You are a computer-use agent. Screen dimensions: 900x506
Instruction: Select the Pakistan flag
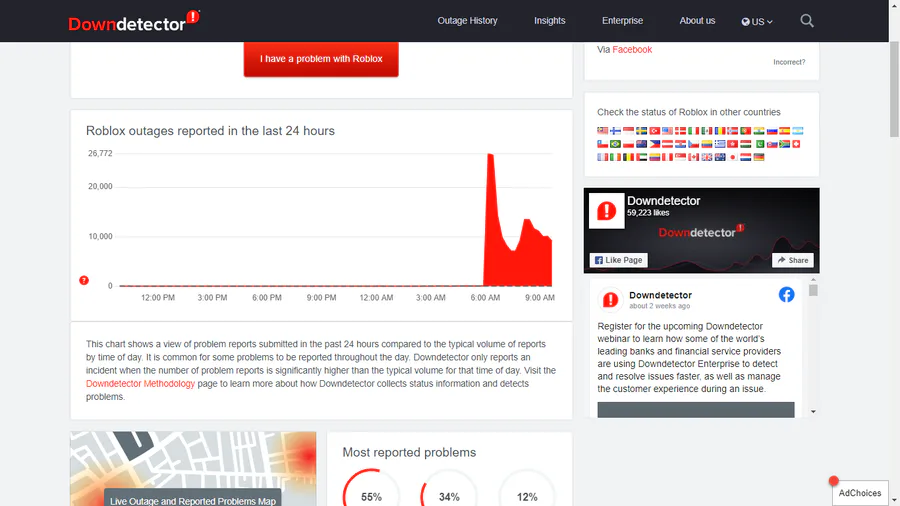coord(760,144)
